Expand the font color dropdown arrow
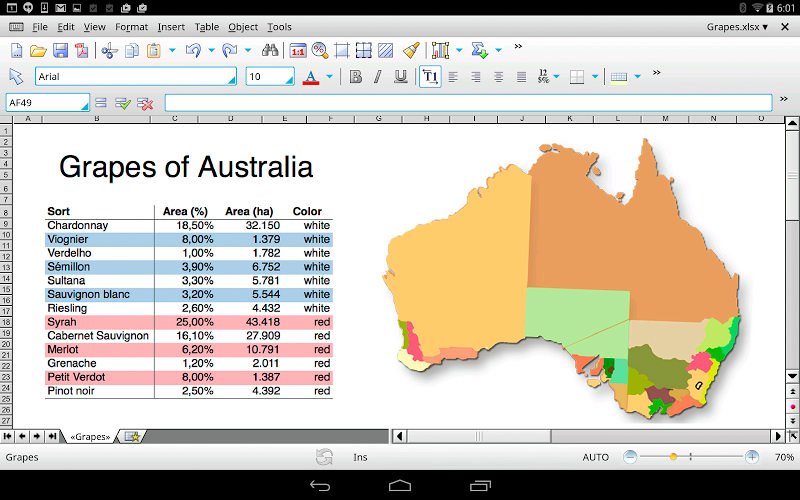Screen dimensions: 800x500 [x=329, y=77]
